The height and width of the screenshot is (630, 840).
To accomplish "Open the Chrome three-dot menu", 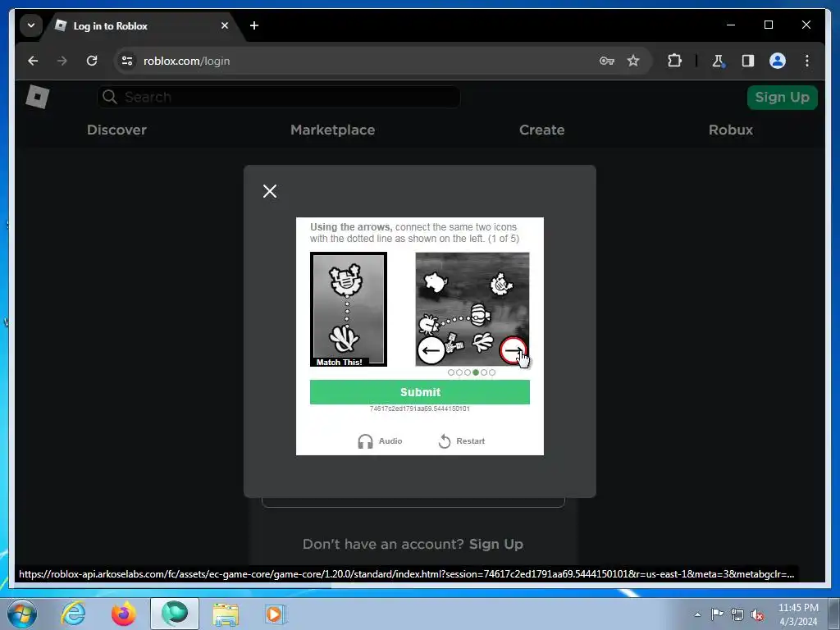I will tap(807, 61).
